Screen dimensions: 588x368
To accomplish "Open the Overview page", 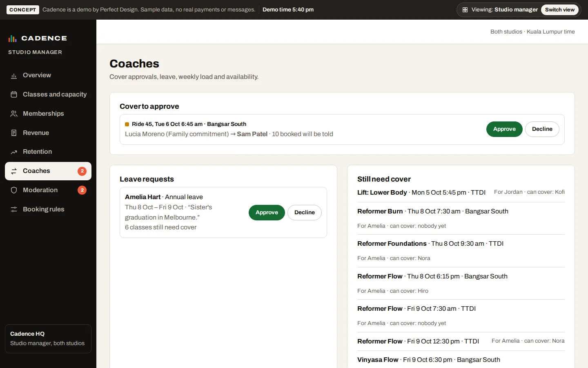I will [x=48, y=75].
